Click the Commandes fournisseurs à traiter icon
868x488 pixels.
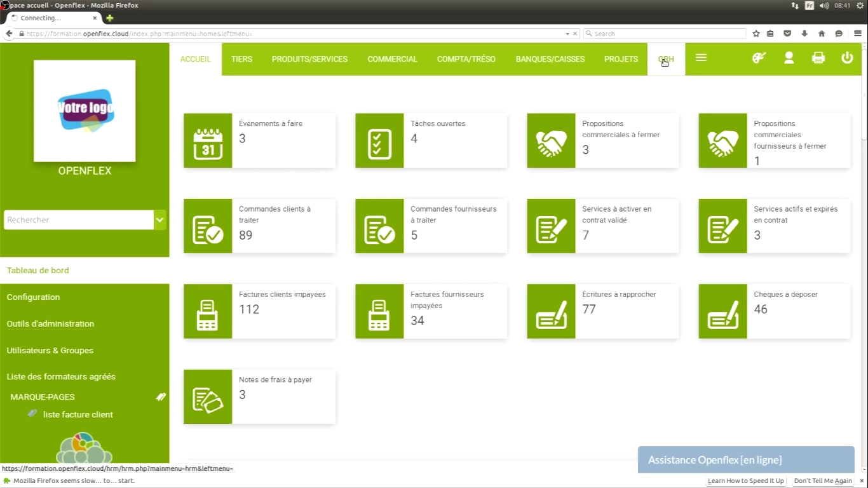tap(379, 226)
